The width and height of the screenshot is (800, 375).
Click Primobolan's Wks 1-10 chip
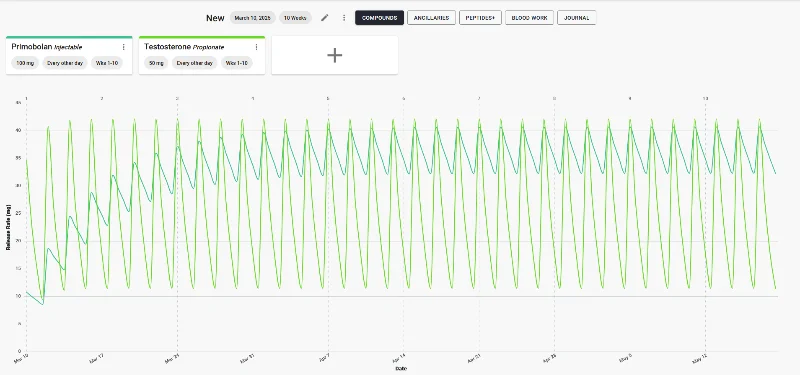(x=107, y=63)
